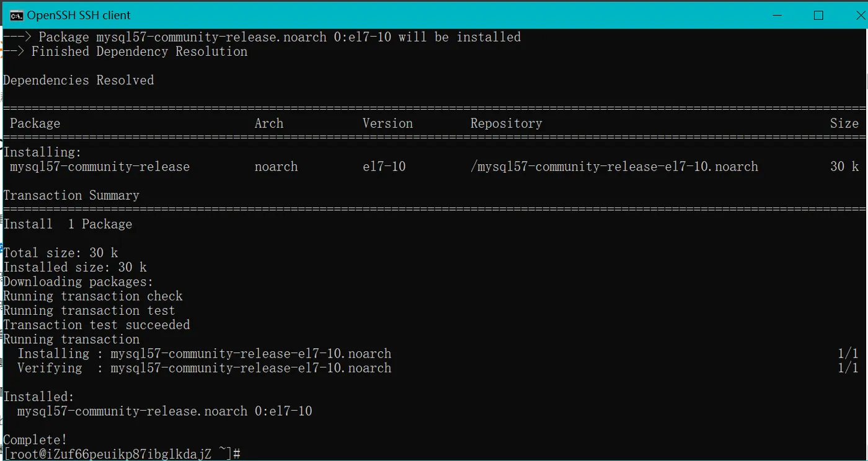Screen dimensions: 868x461
Task: Click the 'Package' column header
Action: [35, 123]
